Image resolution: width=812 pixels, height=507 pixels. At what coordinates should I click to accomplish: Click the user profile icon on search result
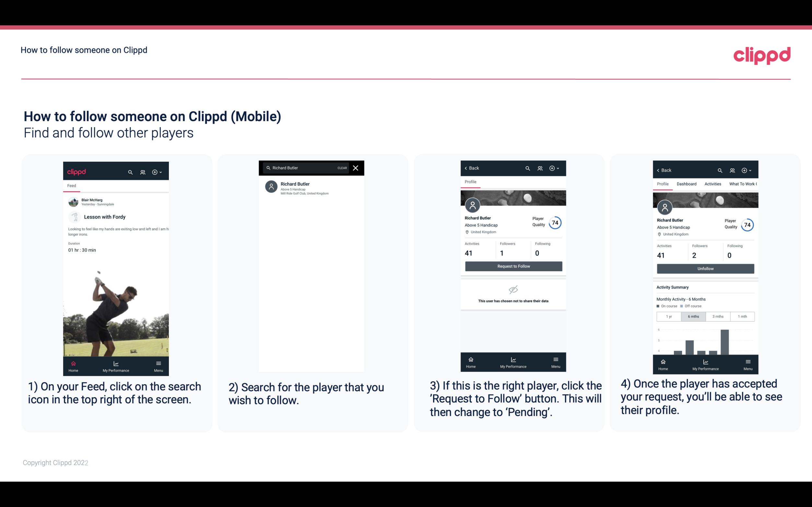click(272, 188)
